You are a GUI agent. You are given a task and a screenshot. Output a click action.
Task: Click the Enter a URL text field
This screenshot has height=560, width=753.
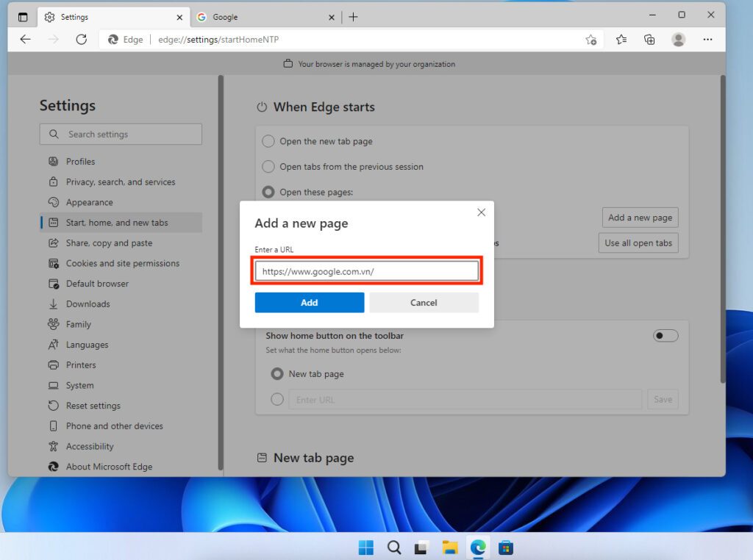pyautogui.click(x=367, y=271)
